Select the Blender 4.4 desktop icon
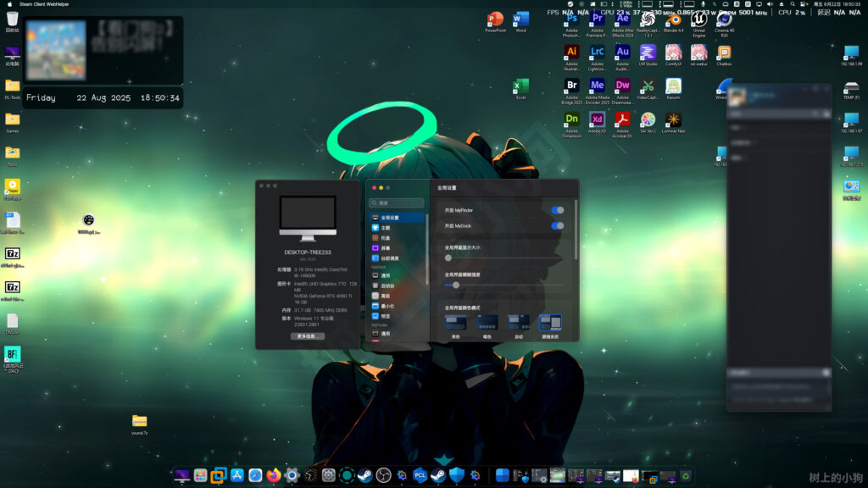This screenshot has width=868, height=488. [x=673, y=23]
